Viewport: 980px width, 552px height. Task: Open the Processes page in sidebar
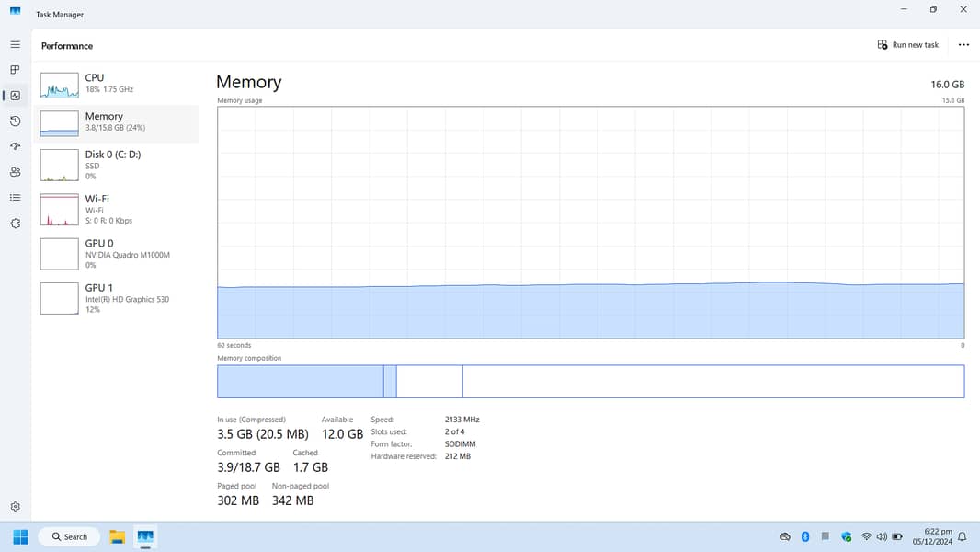click(x=15, y=70)
